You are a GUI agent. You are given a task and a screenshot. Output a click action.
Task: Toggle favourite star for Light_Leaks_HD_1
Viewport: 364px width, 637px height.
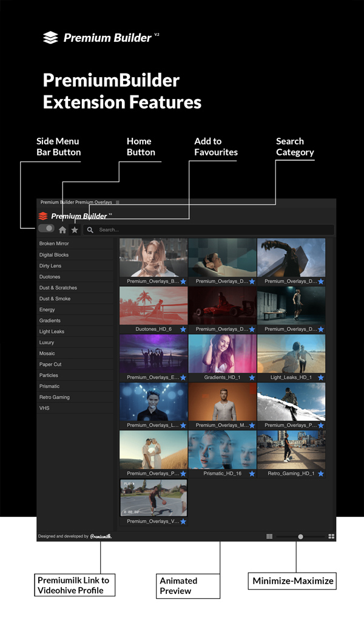tap(321, 378)
